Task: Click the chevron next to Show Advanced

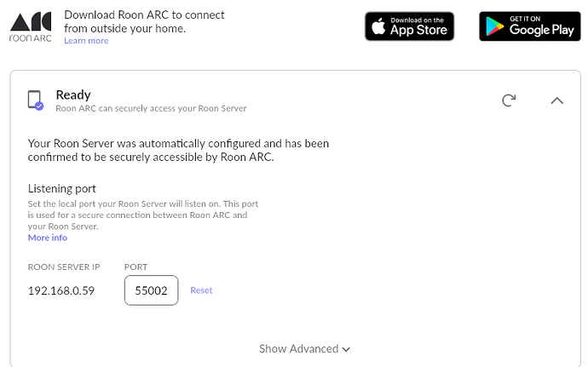Action: [346, 349]
